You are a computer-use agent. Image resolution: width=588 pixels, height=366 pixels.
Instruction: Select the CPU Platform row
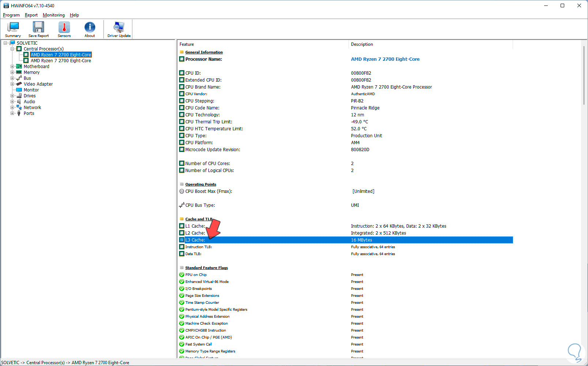(346, 143)
